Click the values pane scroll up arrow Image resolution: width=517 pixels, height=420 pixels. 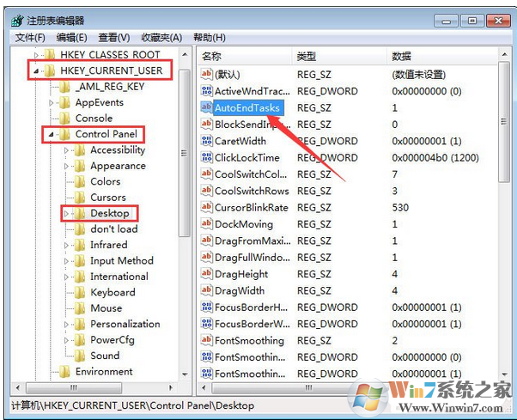click(x=504, y=54)
